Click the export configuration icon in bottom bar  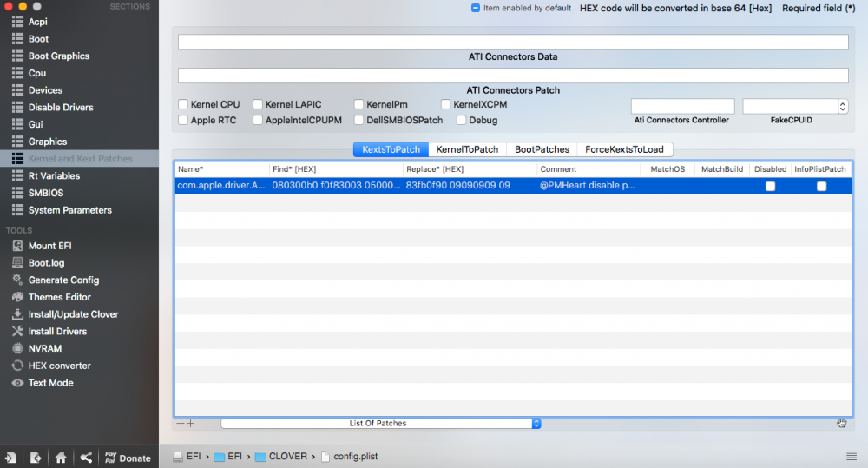click(36, 458)
